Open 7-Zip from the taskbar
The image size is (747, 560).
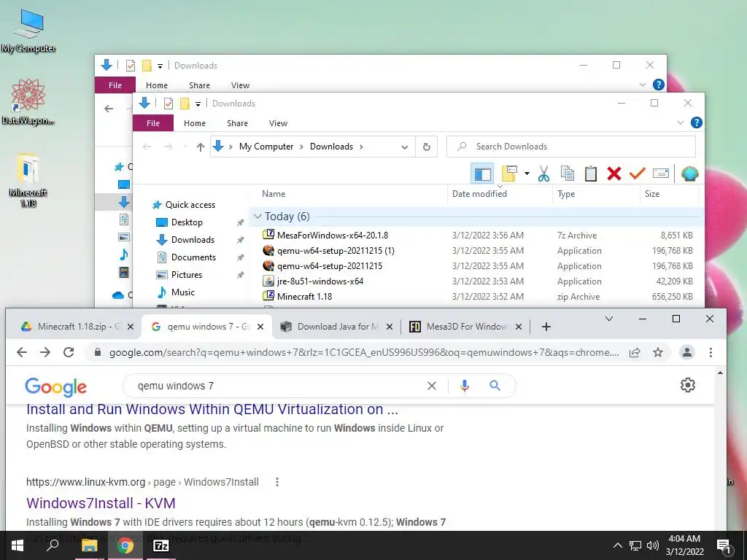(160, 545)
